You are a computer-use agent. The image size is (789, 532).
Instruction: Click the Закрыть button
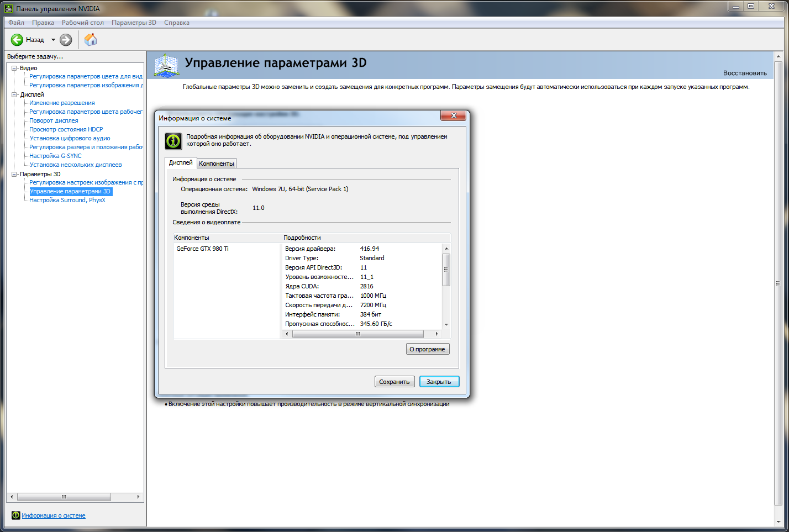439,382
